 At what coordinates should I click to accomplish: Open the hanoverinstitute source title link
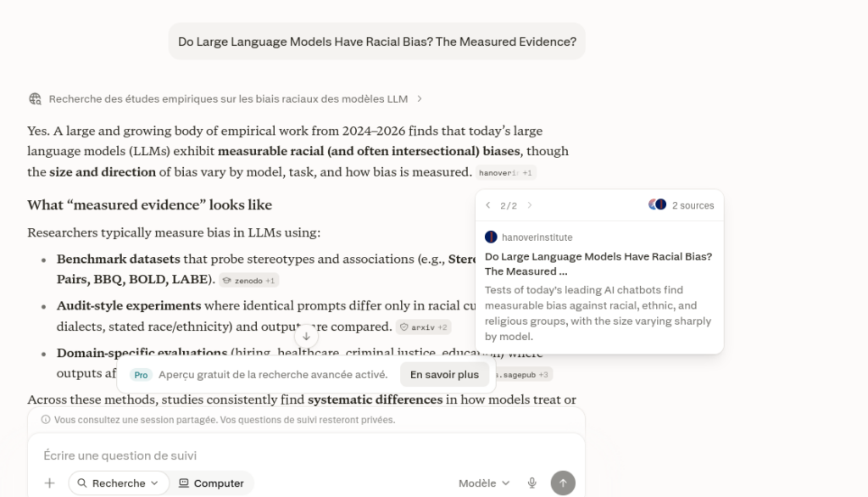pyautogui.click(x=598, y=264)
